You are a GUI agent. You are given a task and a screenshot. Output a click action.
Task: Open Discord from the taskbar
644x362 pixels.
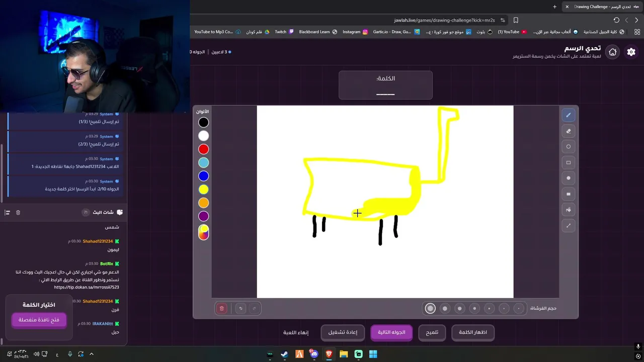coord(314,354)
